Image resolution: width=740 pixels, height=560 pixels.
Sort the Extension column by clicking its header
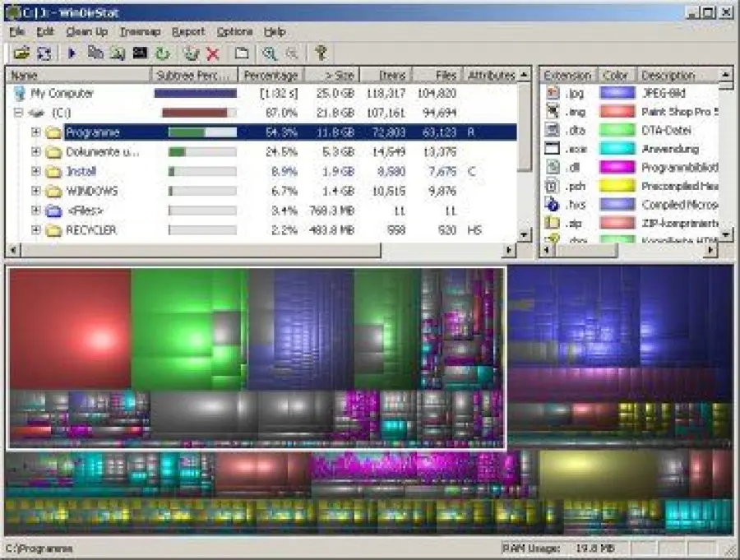(x=566, y=74)
